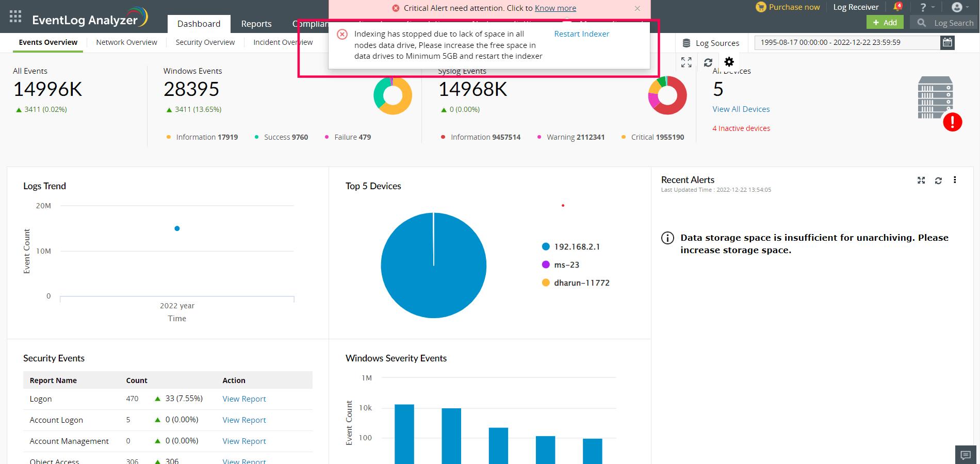Image resolution: width=980 pixels, height=464 pixels.
Task: Expand dashboard with the fullscreen arrows icon
Action: tap(686, 62)
